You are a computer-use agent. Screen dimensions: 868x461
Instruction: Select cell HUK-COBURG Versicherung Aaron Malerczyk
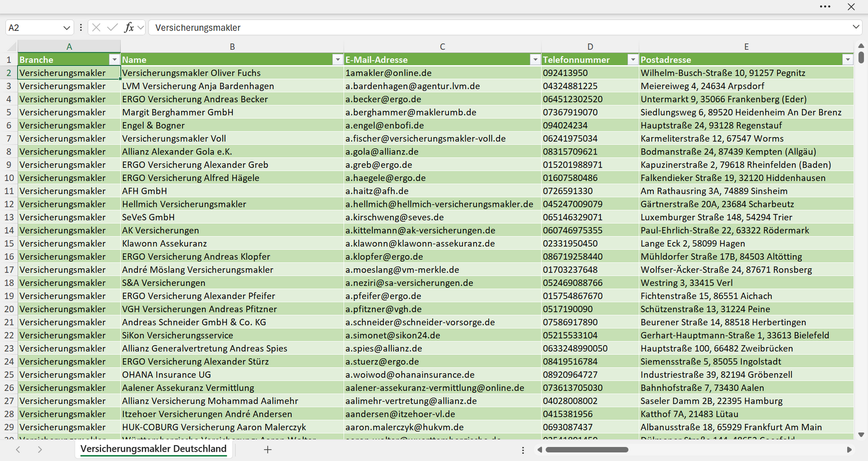232,427
